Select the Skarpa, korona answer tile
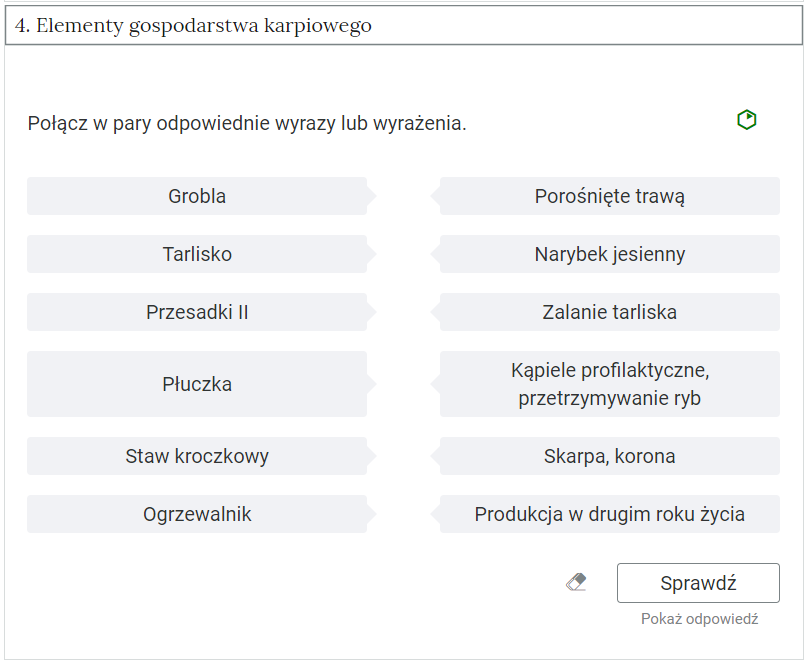 coord(608,456)
